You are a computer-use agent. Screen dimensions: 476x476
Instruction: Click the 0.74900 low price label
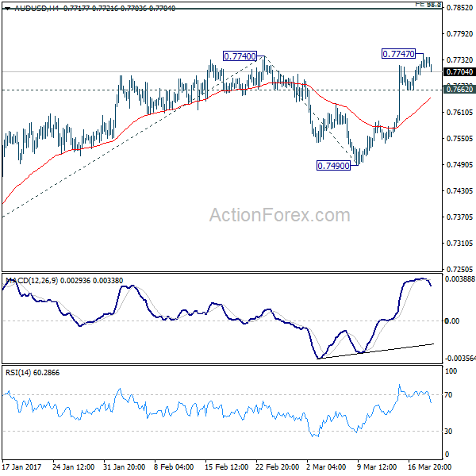[x=333, y=166]
